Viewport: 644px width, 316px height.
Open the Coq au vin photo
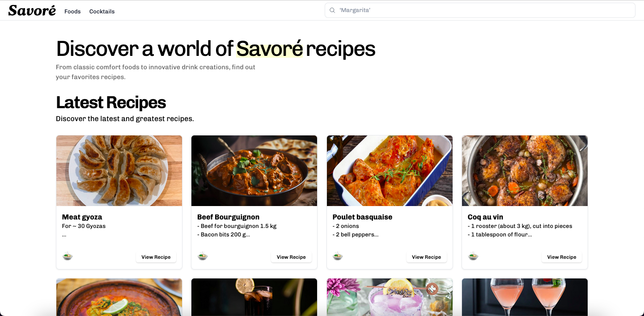(525, 171)
